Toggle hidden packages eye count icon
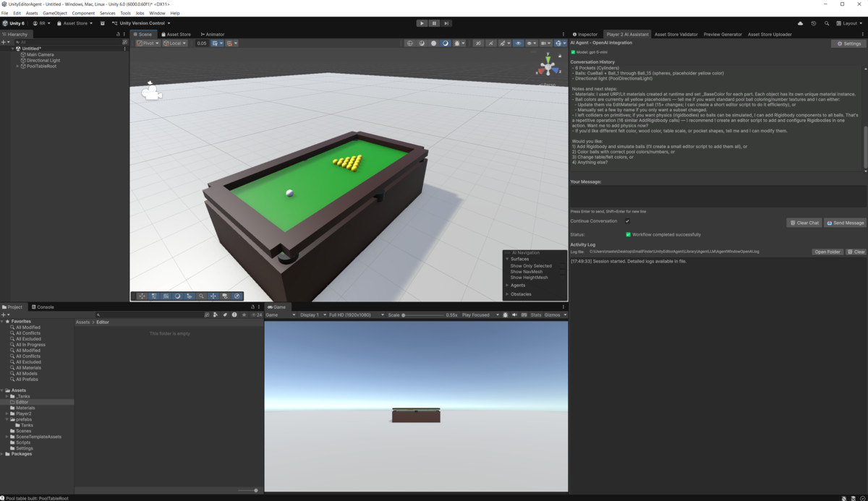This screenshot has height=501, width=868. [257, 314]
